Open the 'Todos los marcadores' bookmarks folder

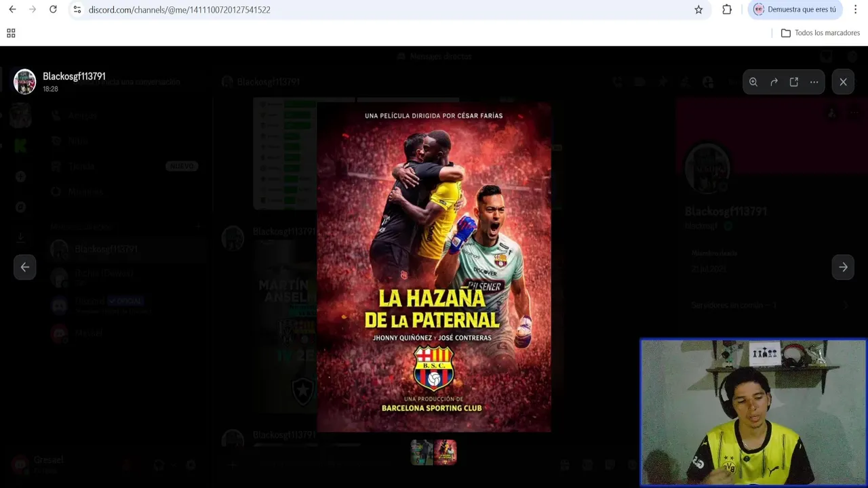pos(821,33)
